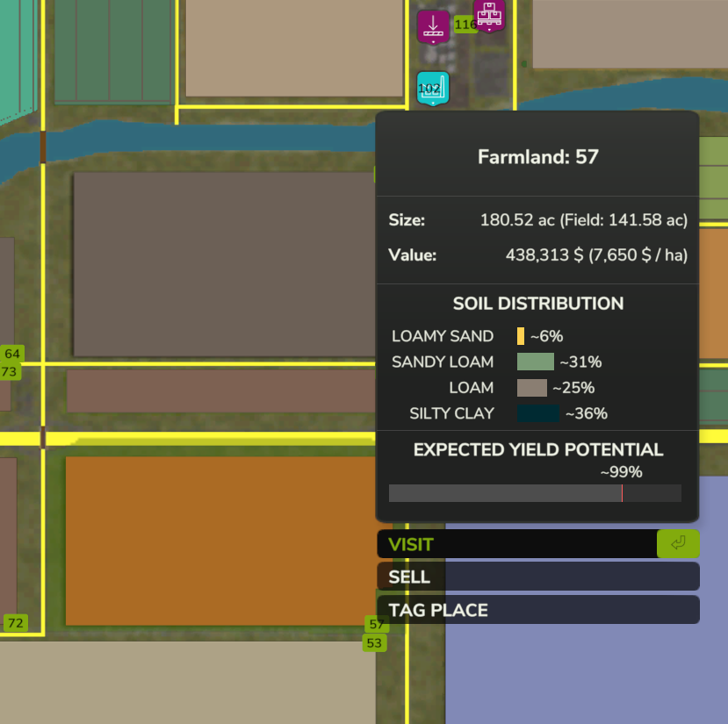
Task: Click the "~31%" sandy loam percentage
Action: pyautogui.click(x=580, y=362)
